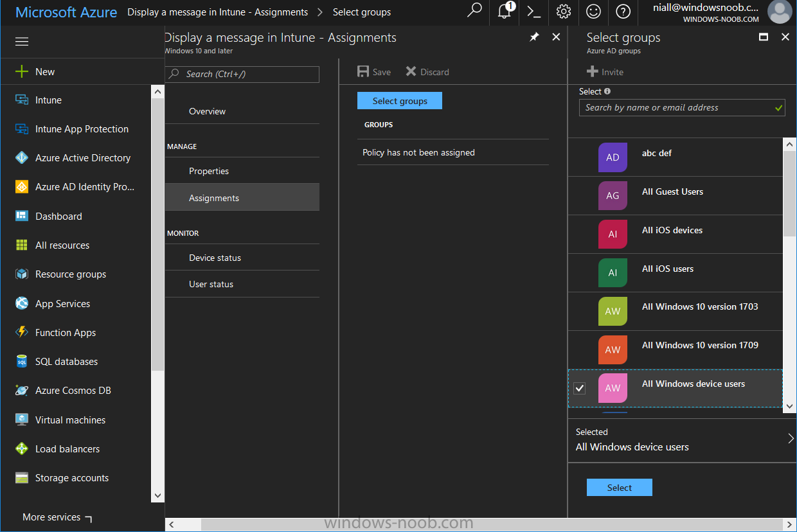Click the Microsoft Azure home link
This screenshot has width=797, height=532.
66,12
